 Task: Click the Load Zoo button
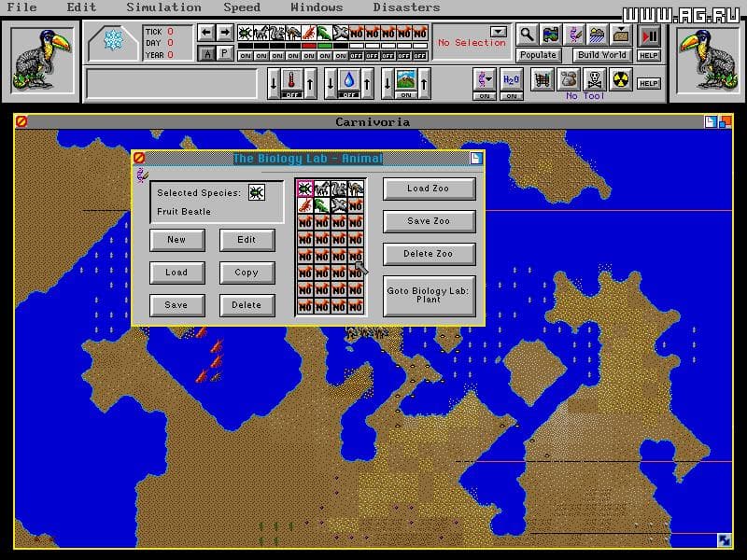tap(429, 189)
